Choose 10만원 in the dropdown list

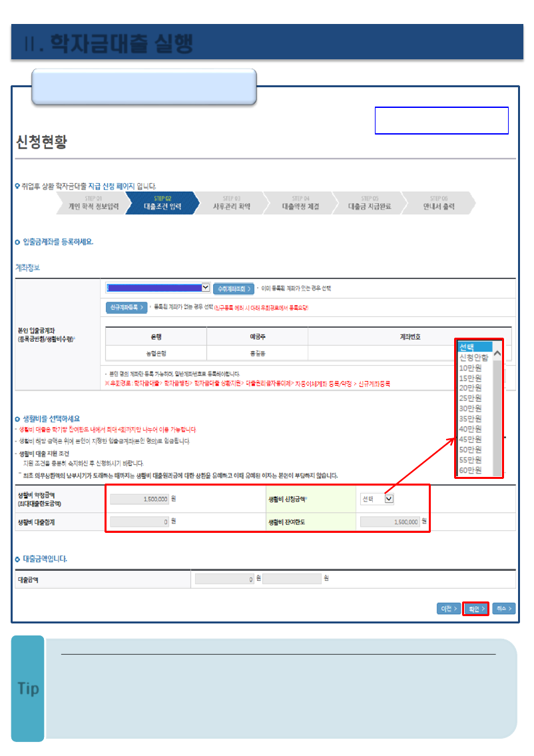(470, 368)
